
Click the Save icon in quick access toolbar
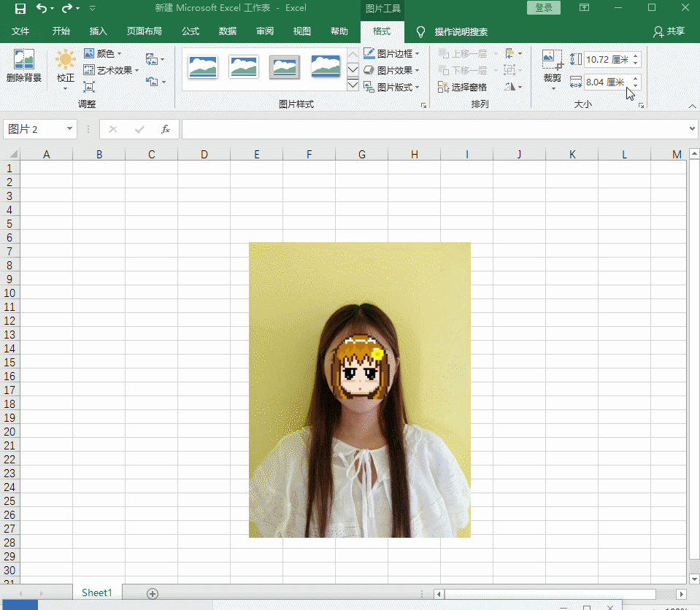[20, 9]
